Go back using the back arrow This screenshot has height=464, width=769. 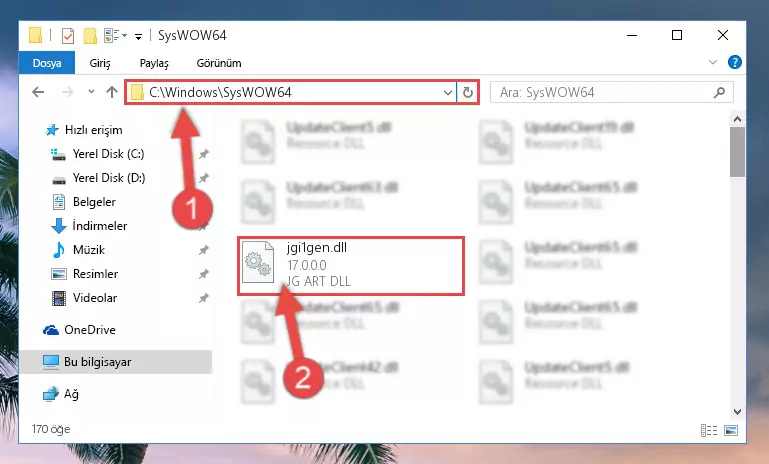click(x=38, y=92)
